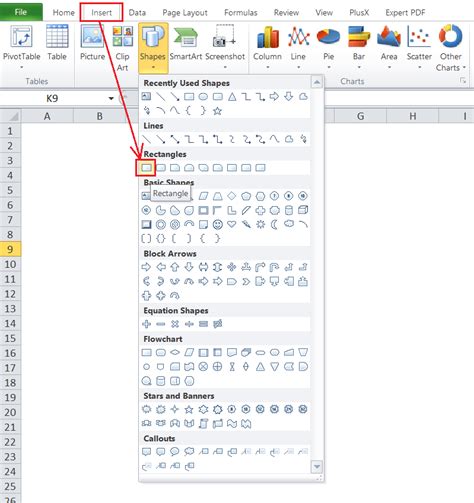Switch to the Data tab
This screenshot has height=503, width=474.
click(137, 13)
